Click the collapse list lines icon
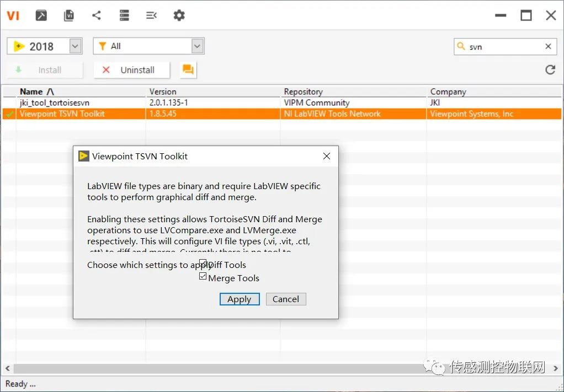564x392 pixels. coord(151,15)
